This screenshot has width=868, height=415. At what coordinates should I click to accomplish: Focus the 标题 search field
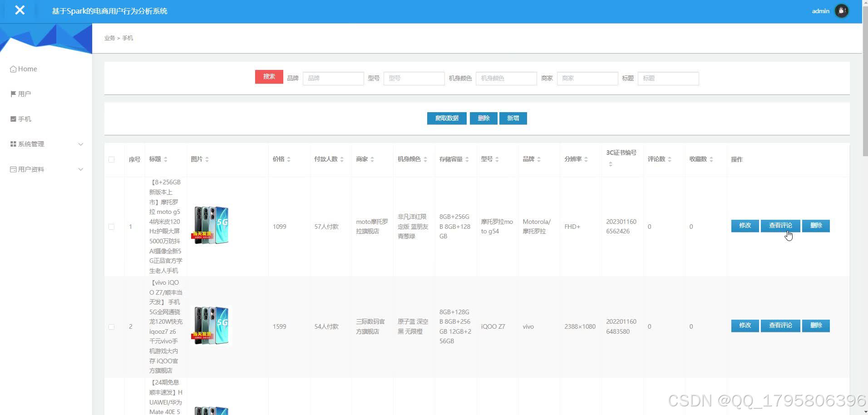pyautogui.click(x=668, y=79)
